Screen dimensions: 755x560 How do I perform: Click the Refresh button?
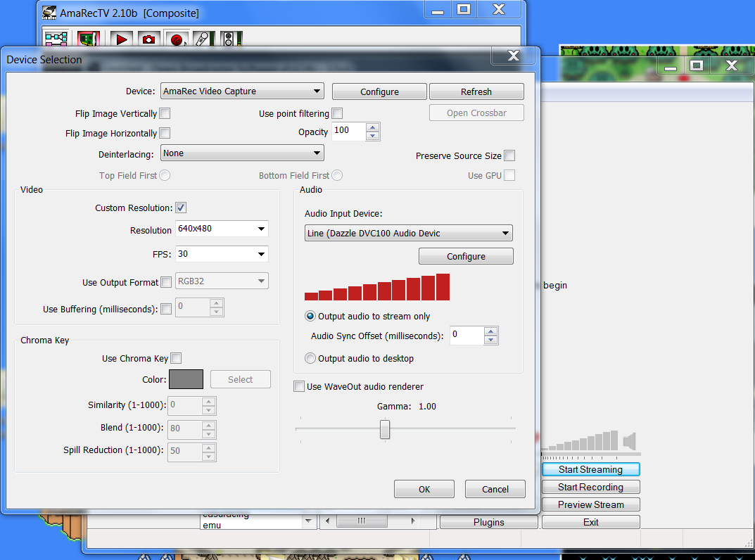(476, 91)
